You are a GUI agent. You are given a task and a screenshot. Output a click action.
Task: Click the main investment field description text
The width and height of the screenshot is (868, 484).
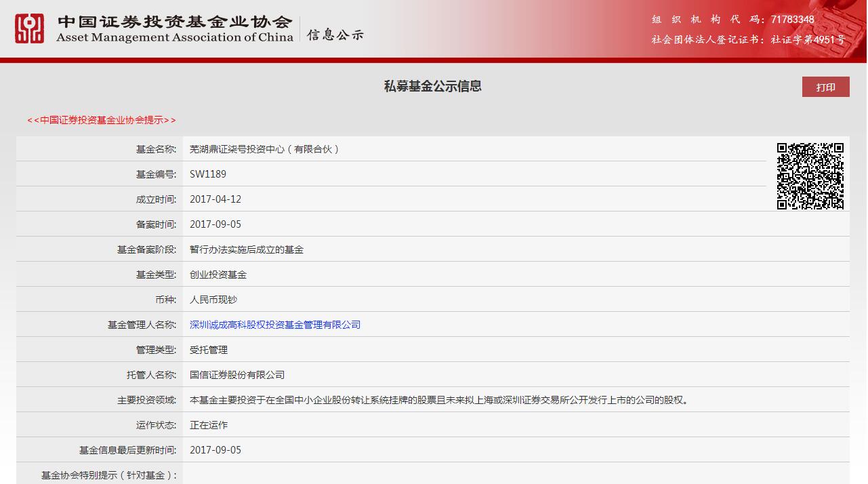[x=439, y=400]
